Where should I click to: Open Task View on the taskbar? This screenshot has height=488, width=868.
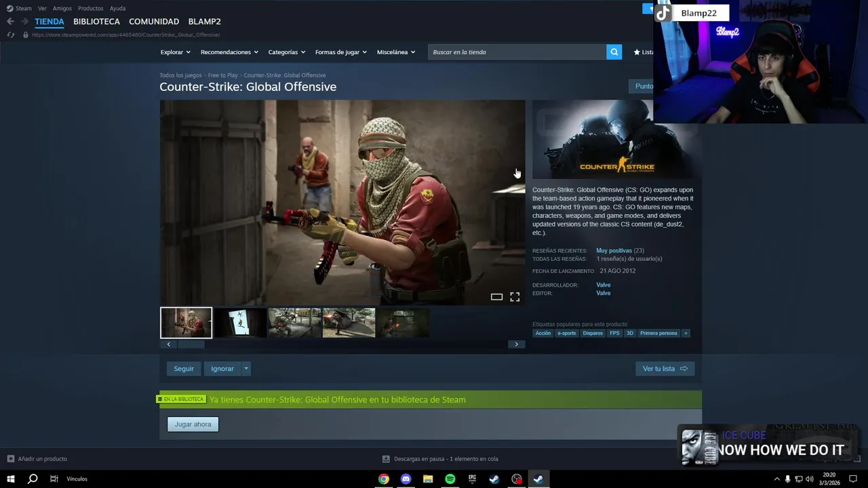[54, 479]
